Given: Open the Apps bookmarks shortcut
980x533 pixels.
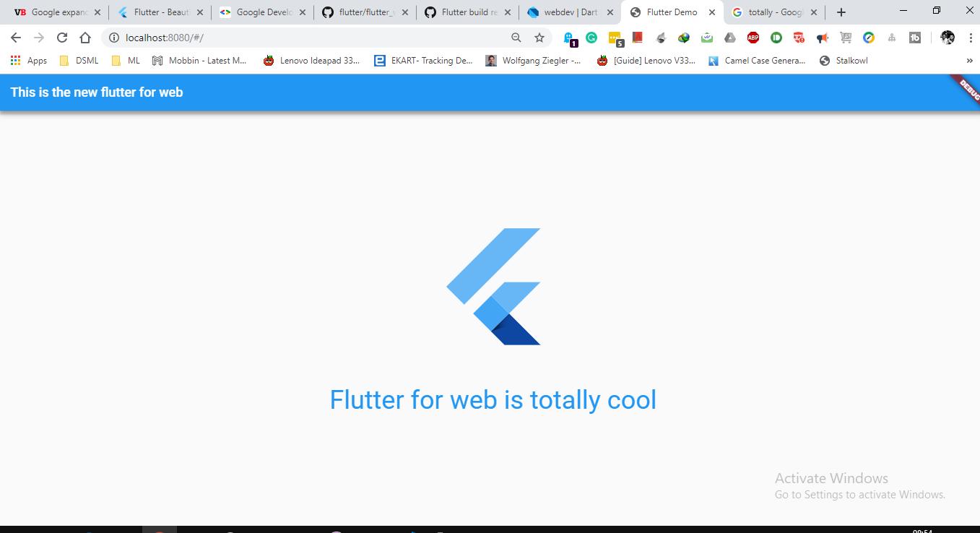Looking at the screenshot, I should pyautogui.click(x=29, y=61).
